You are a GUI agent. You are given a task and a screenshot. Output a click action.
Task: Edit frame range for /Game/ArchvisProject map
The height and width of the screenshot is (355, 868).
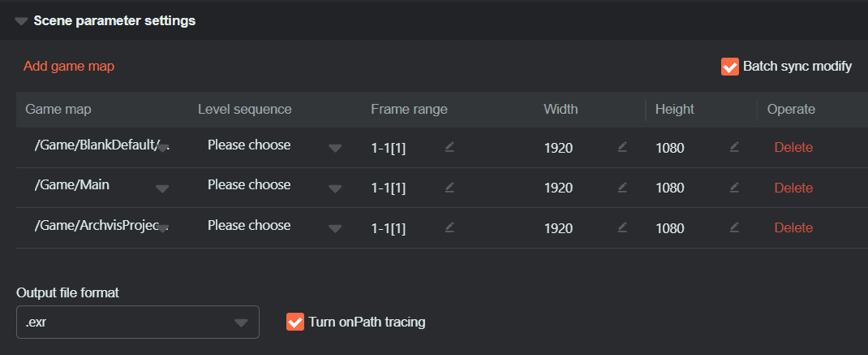(x=449, y=227)
